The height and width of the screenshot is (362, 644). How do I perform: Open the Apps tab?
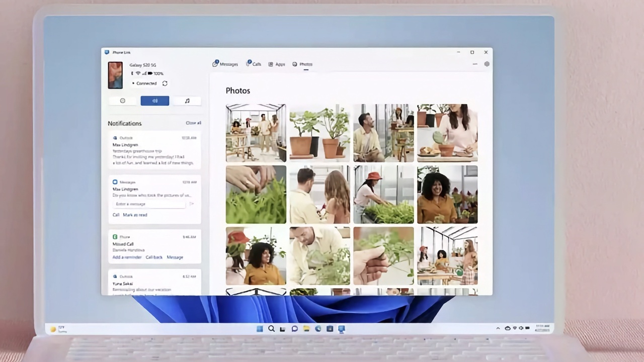(x=277, y=64)
